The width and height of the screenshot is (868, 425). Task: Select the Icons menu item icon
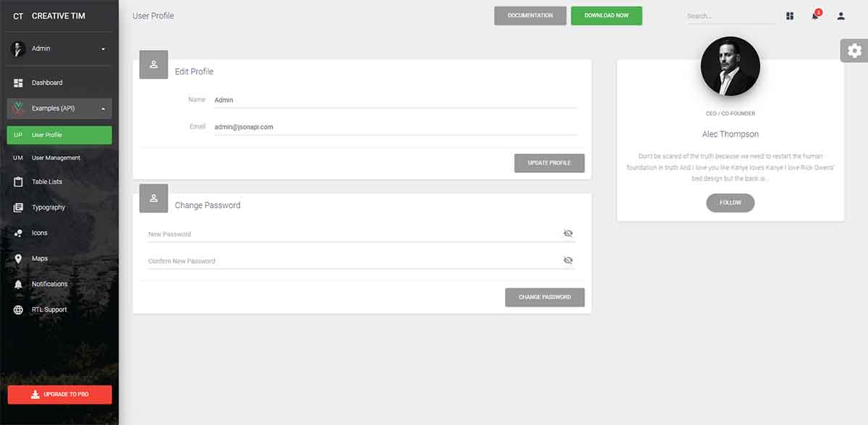click(x=17, y=232)
